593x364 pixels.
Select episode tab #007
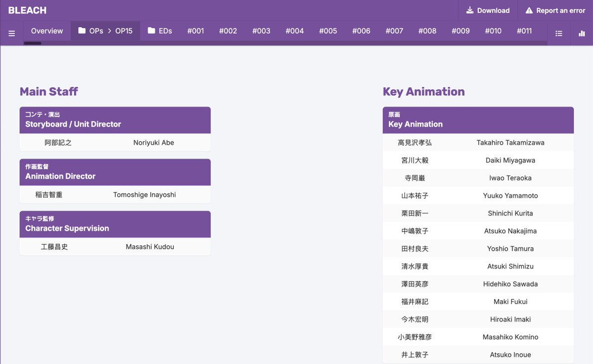tap(394, 31)
